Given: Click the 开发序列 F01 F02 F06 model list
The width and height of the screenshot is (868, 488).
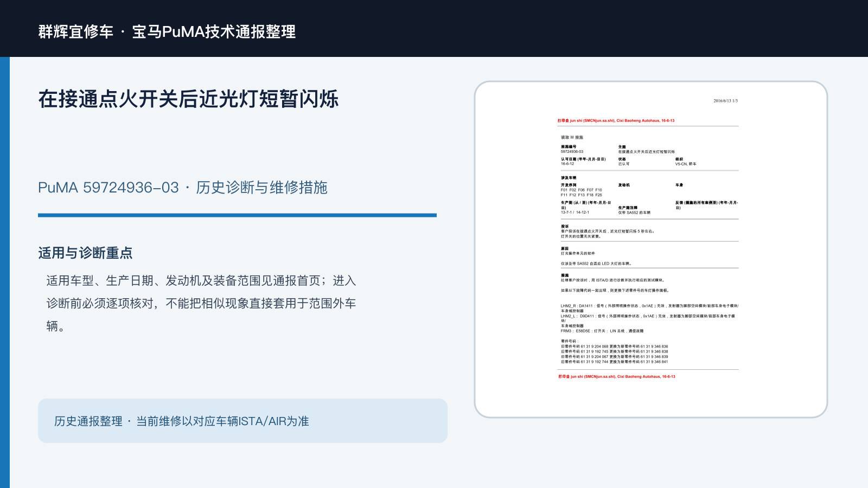Looking at the screenshot, I should click(x=581, y=190).
